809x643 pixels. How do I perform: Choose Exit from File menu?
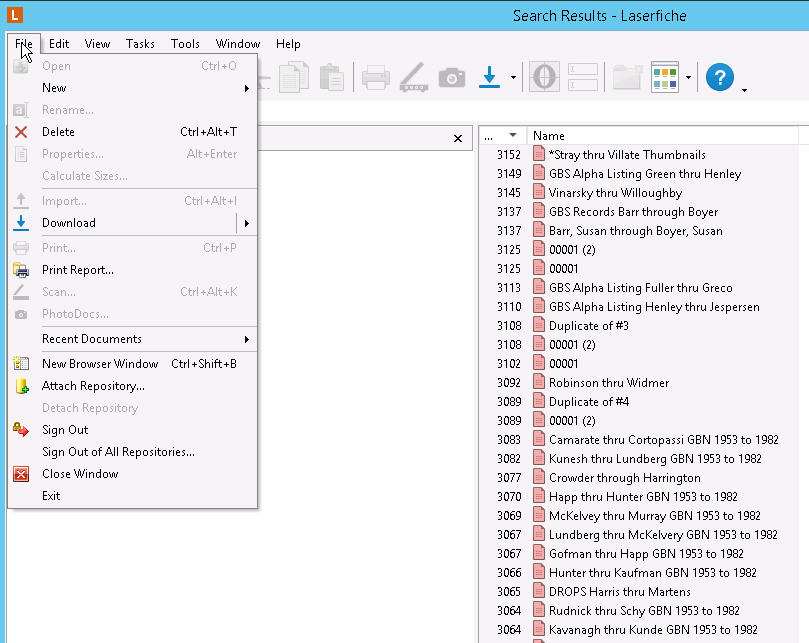[133, 496]
